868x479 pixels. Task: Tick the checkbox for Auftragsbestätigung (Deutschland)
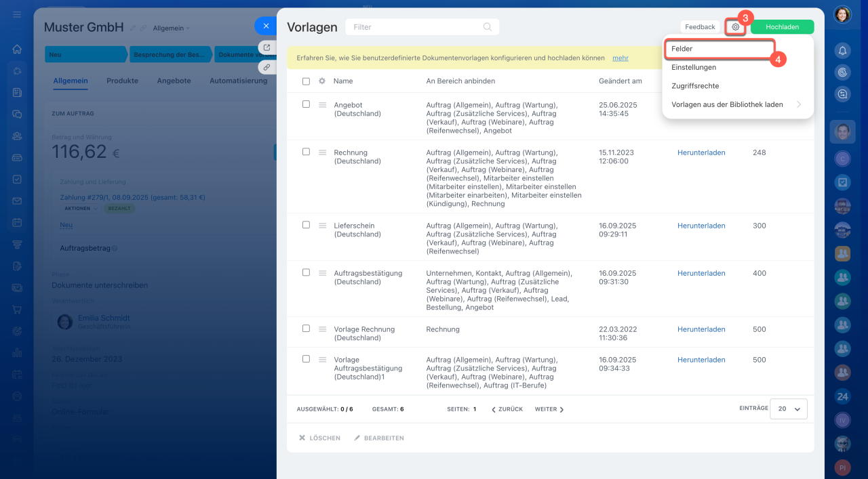pyautogui.click(x=306, y=272)
